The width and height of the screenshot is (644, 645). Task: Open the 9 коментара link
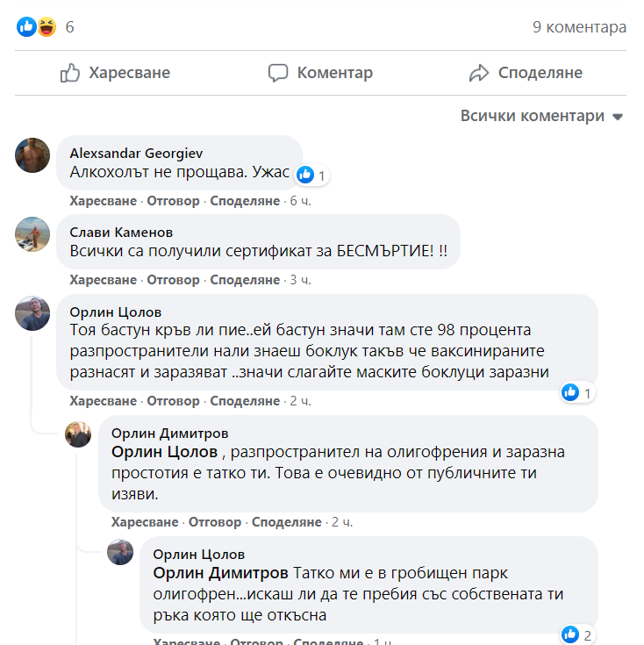click(579, 27)
